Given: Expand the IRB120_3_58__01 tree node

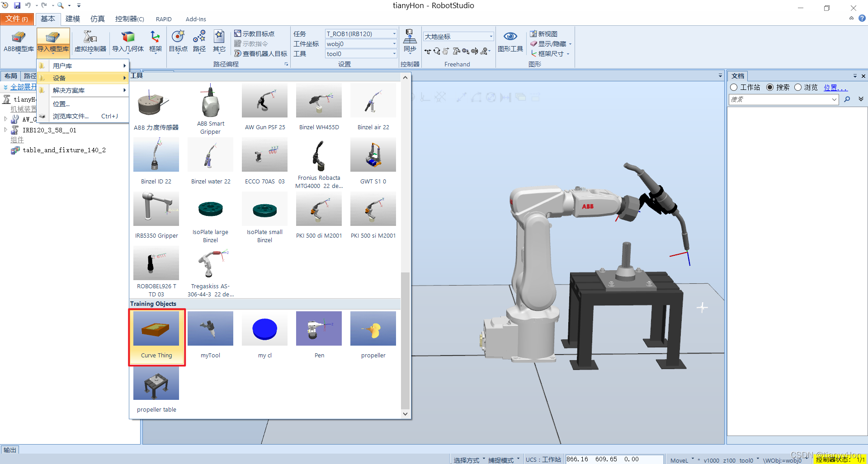Looking at the screenshot, I should click(x=5, y=130).
